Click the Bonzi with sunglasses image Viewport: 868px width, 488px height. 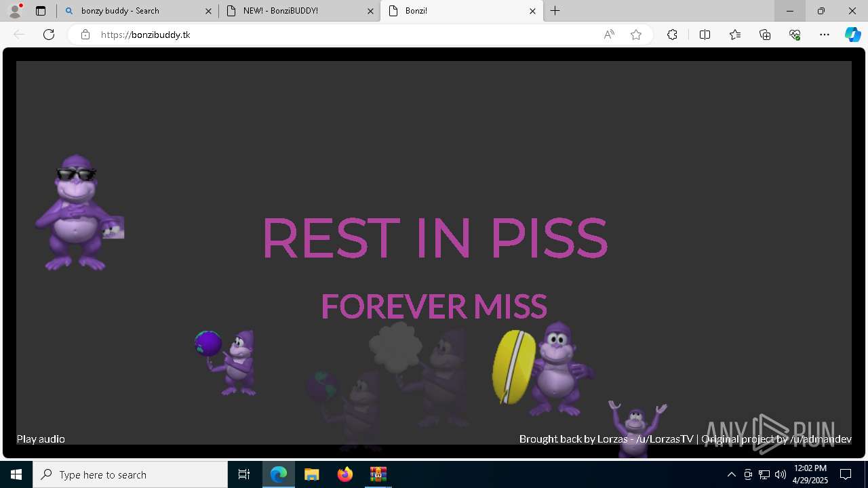[78, 211]
